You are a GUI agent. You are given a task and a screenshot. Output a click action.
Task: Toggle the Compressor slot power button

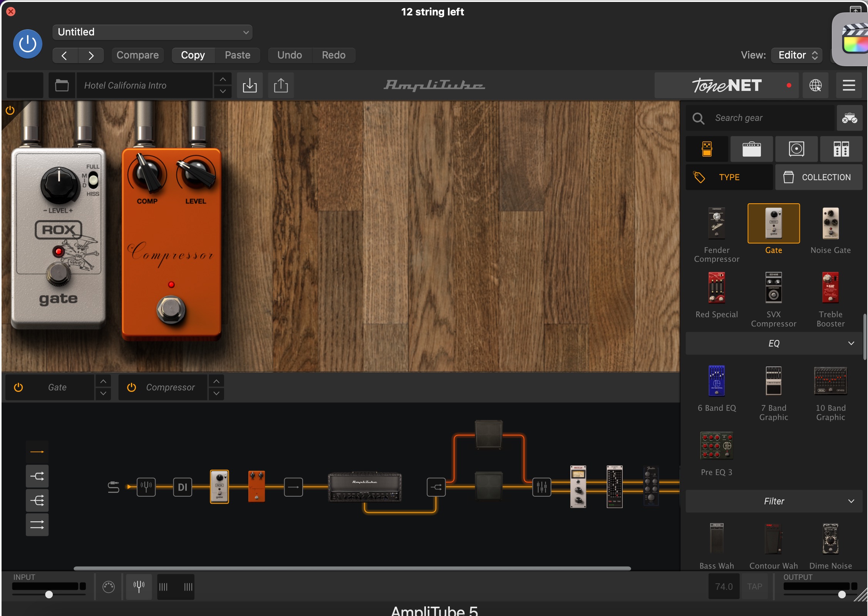pos(131,387)
